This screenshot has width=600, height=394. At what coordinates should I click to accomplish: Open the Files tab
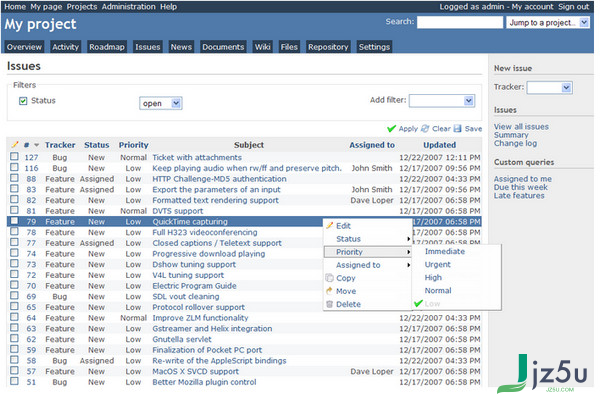point(289,47)
